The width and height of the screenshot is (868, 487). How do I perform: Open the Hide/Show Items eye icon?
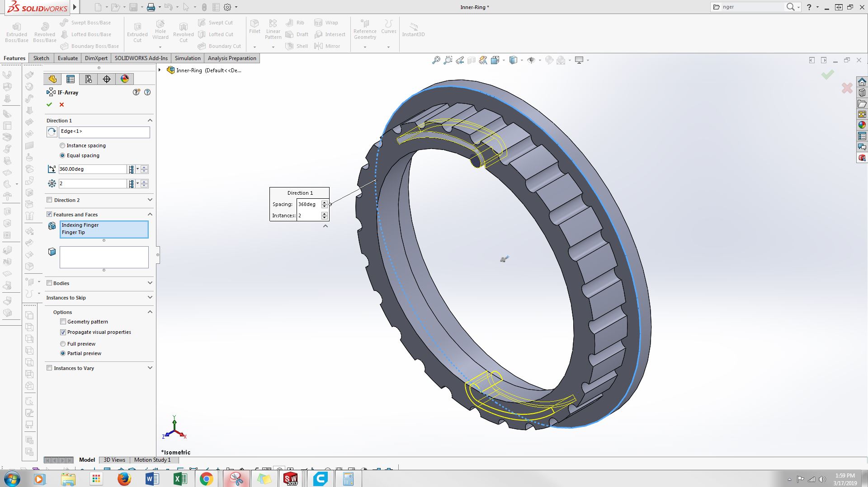coord(531,60)
